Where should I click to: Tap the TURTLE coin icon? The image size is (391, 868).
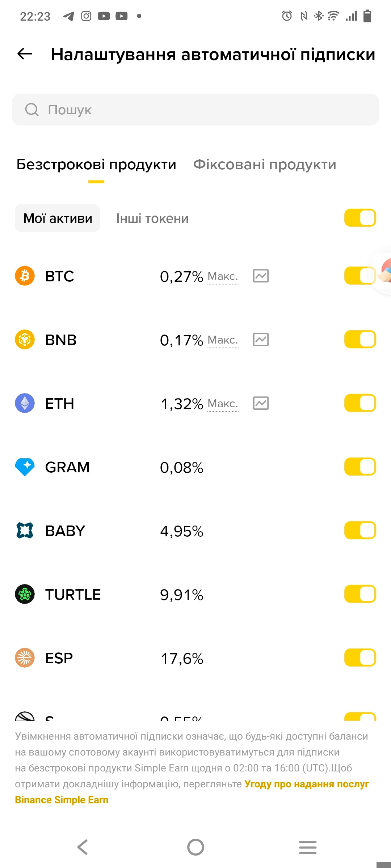(x=25, y=594)
